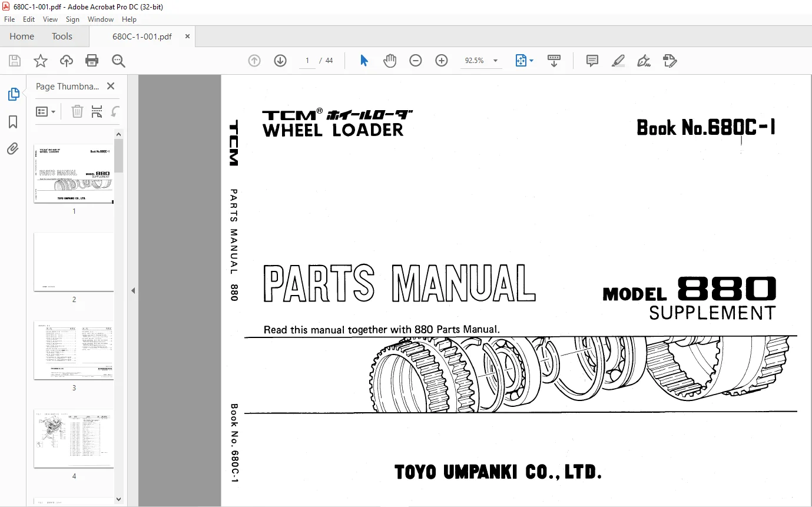Select the Highlight text pen tool

(618, 61)
